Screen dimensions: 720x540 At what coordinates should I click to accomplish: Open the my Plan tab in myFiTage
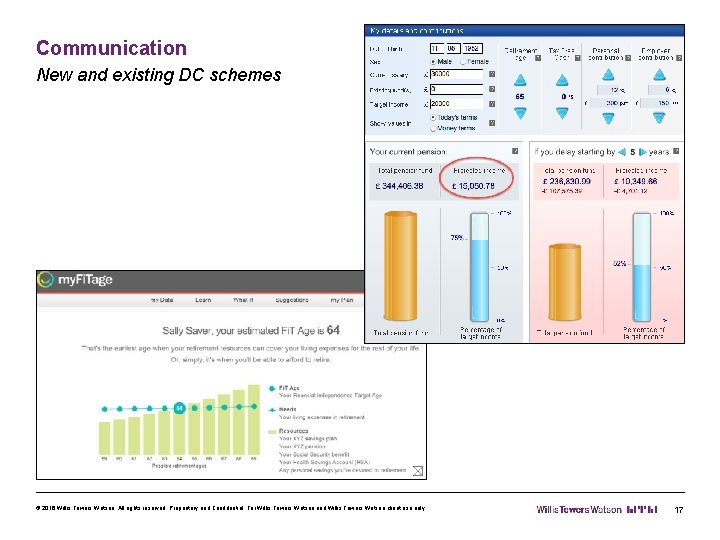(342, 300)
